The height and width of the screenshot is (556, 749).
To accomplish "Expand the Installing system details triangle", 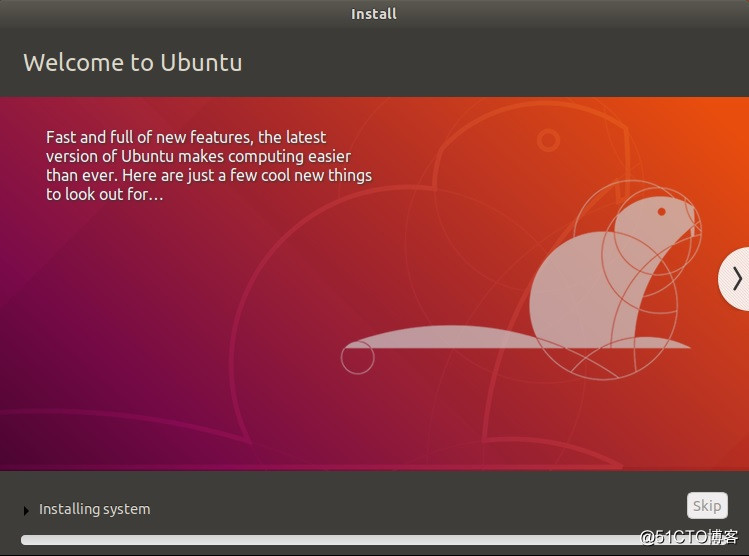I will pyautogui.click(x=26, y=511).
